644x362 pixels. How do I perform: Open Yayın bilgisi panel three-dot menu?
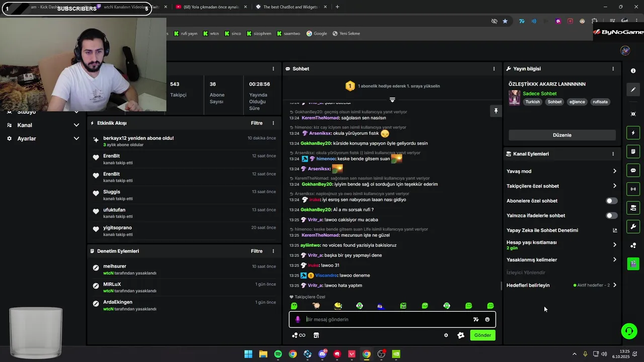(x=613, y=69)
